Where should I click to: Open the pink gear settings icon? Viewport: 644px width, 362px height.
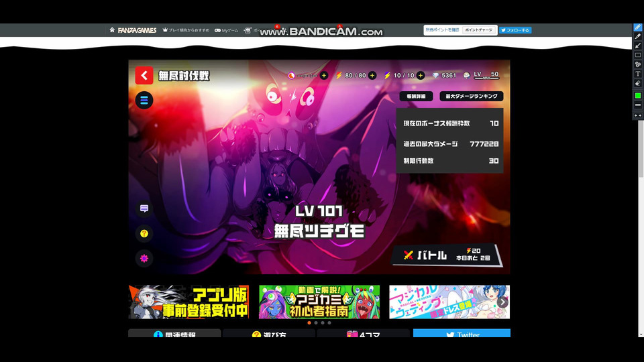pyautogui.click(x=144, y=259)
